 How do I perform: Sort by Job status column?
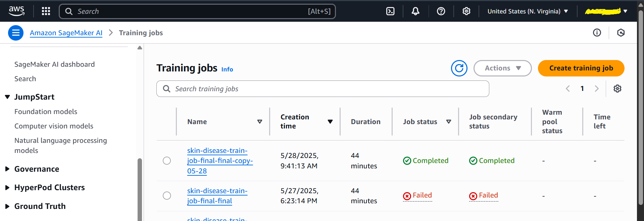tap(449, 122)
